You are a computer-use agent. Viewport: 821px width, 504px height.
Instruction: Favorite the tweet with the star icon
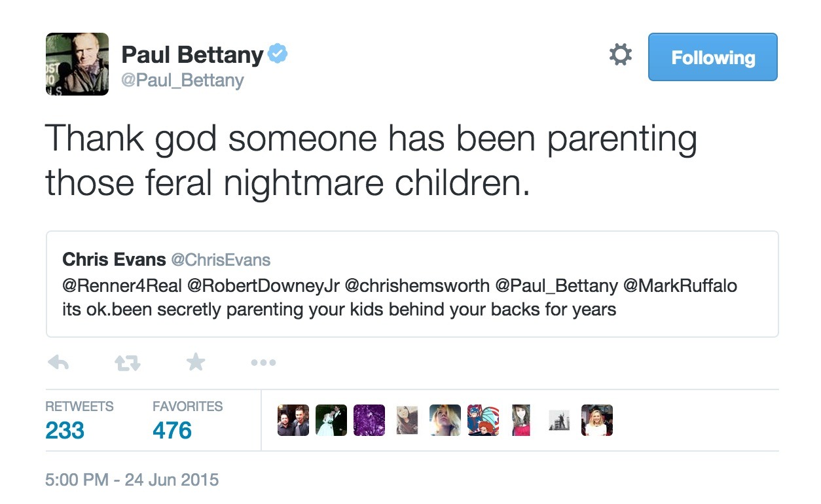(195, 362)
